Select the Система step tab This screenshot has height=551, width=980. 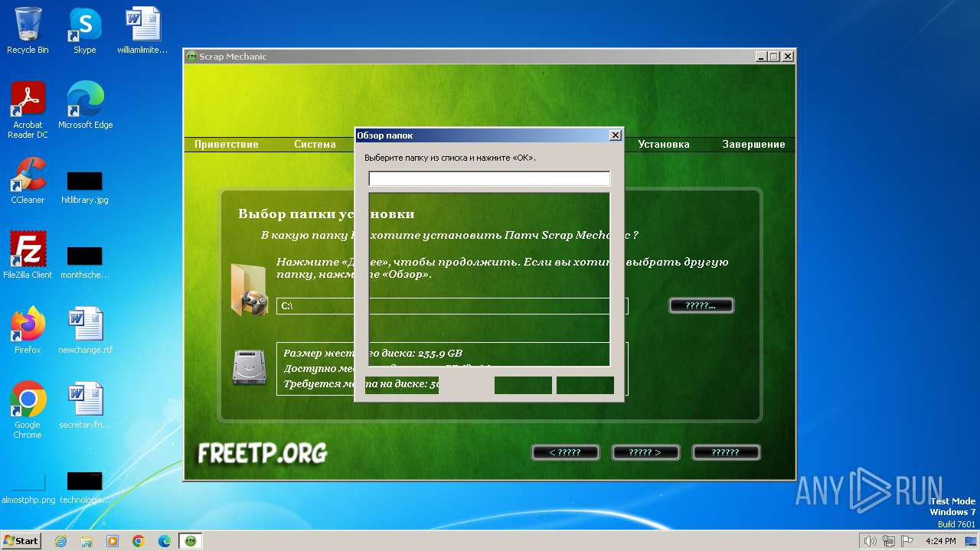pyautogui.click(x=315, y=144)
